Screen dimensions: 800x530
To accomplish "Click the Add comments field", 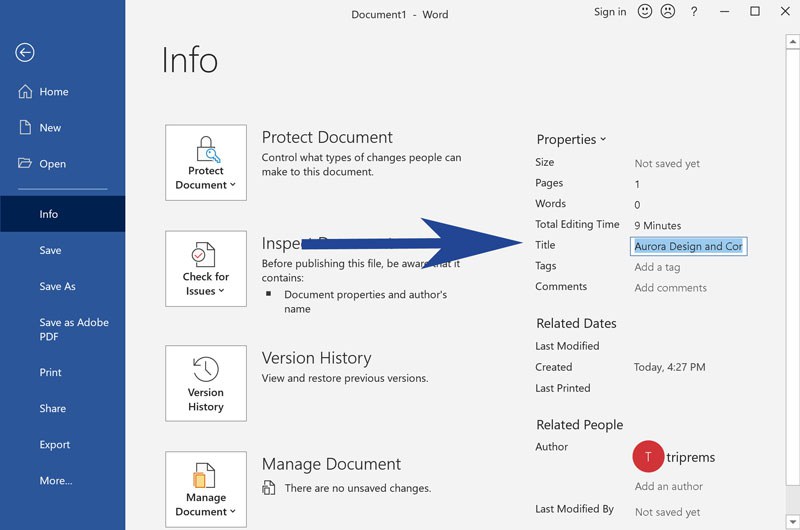I will [x=670, y=288].
